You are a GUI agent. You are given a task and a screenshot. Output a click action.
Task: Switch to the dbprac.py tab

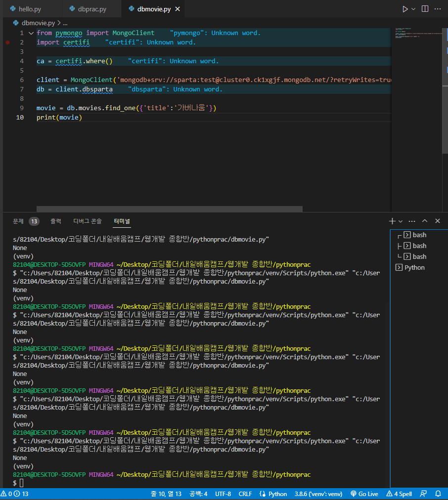(x=92, y=9)
